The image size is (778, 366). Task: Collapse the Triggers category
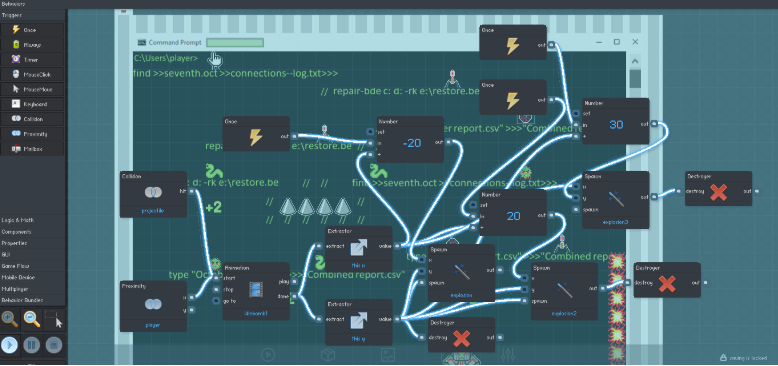(32, 15)
